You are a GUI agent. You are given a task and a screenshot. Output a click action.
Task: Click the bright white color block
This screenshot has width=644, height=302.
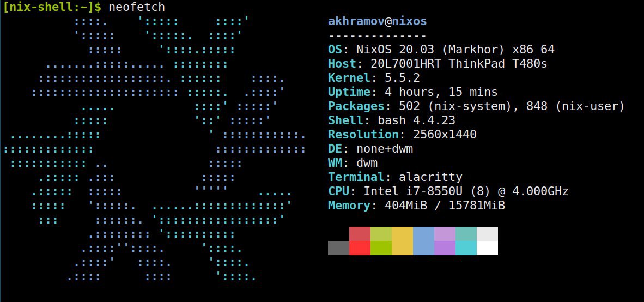(x=488, y=248)
